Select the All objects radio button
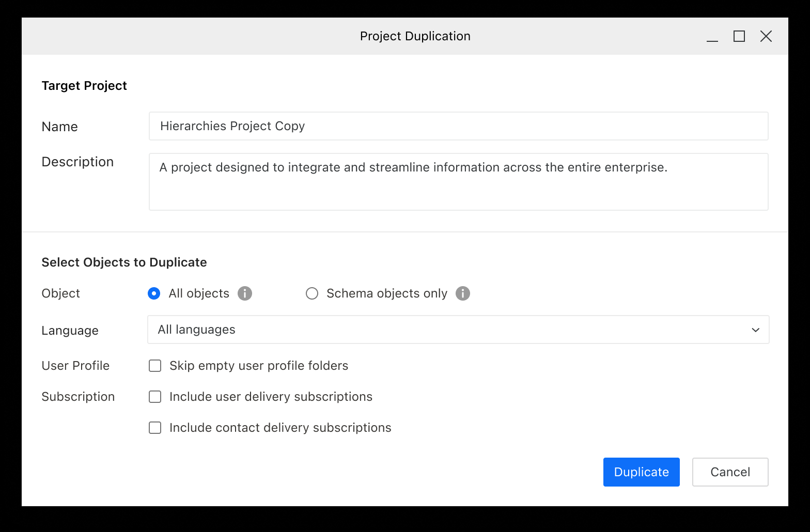Image resolution: width=810 pixels, height=532 pixels. tap(154, 293)
